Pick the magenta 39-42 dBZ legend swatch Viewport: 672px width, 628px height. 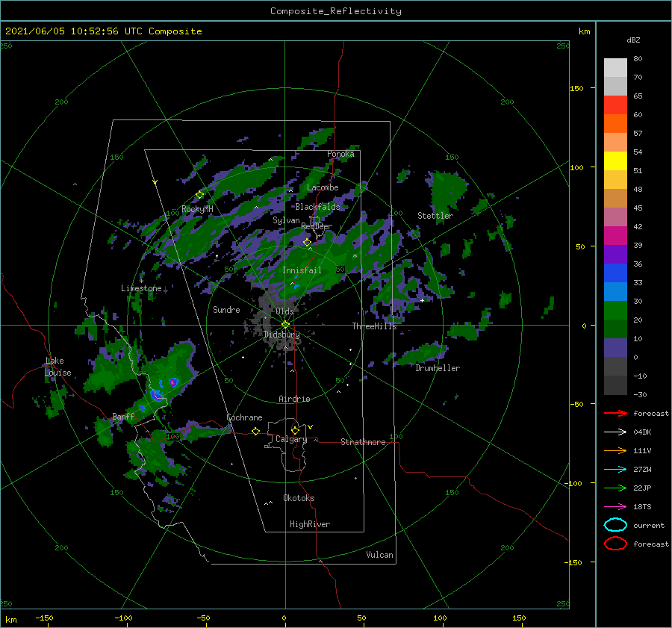[x=615, y=236]
